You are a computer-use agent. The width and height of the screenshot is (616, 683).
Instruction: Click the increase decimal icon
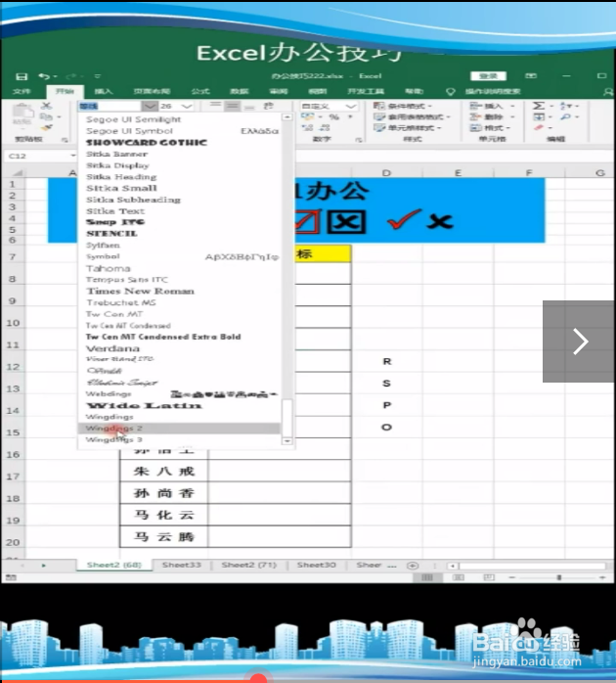coord(307,127)
